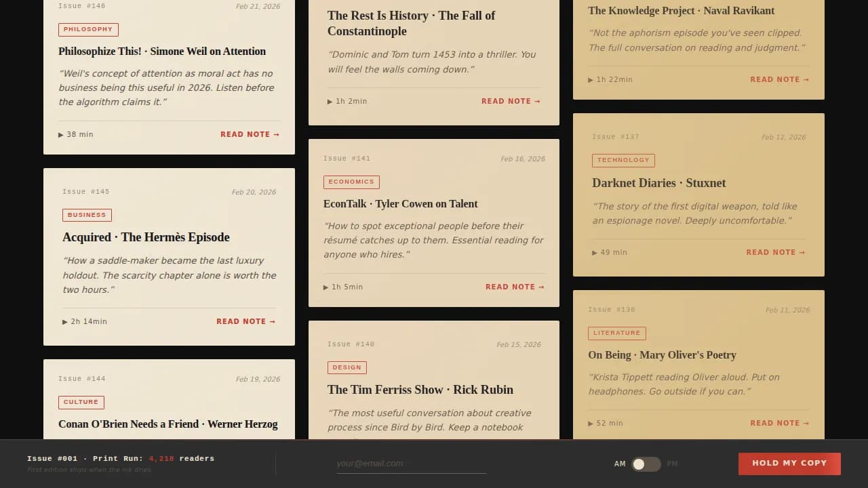Select the Economics category tag
868x488 pixels.
click(x=351, y=182)
